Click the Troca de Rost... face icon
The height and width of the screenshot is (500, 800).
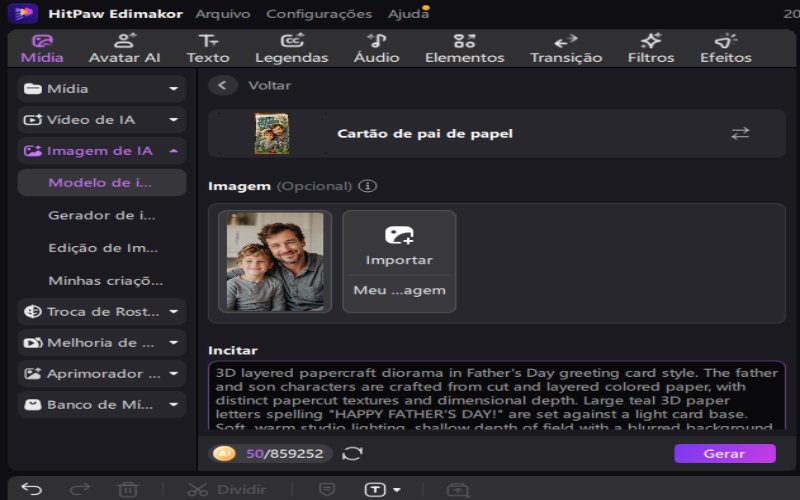pos(33,312)
